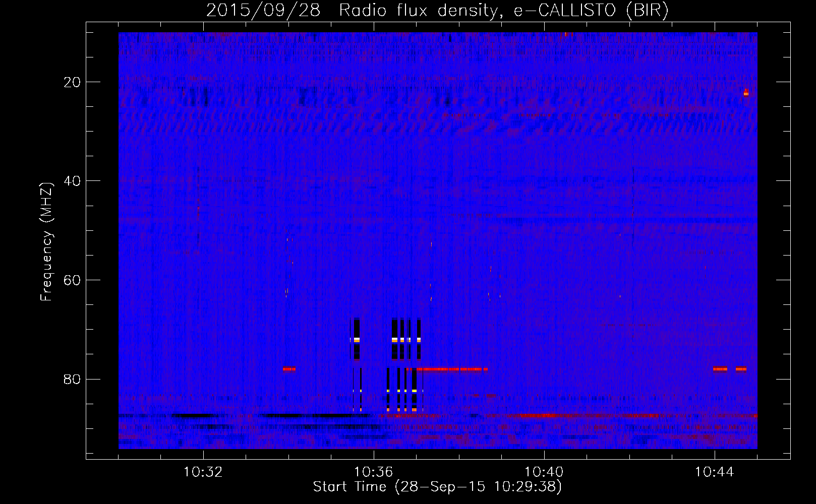
Task: Click the 10:36 time tick label
Action: tap(374, 472)
